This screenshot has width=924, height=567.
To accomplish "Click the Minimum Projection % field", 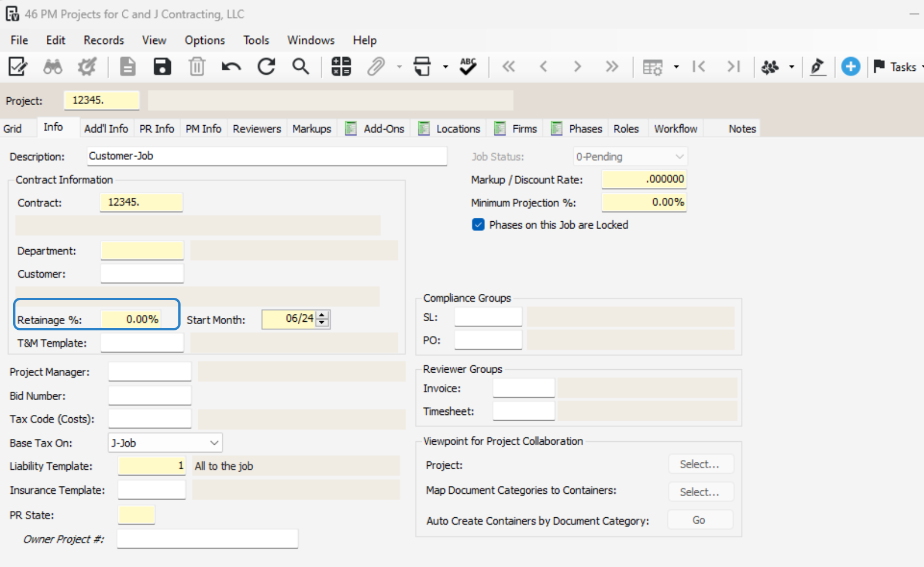I will [x=644, y=202].
